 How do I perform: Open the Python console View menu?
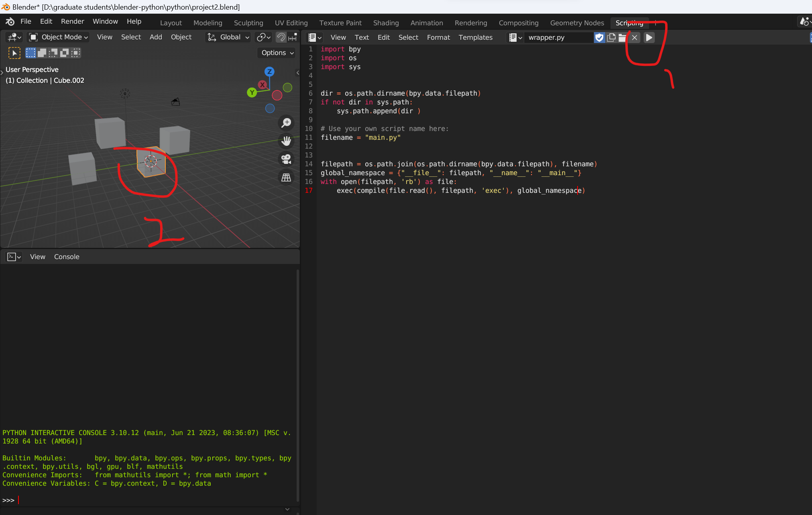[37, 257]
